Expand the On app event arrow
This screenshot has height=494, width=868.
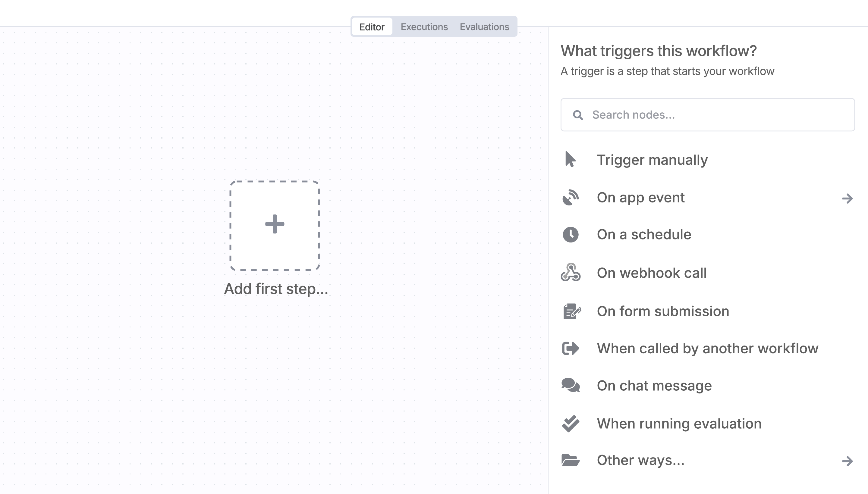[x=847, y=199]
